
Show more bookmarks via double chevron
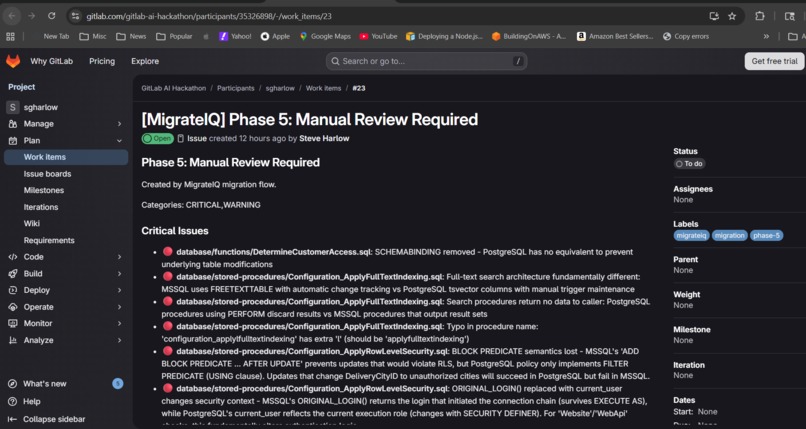[x=766, y=36]
